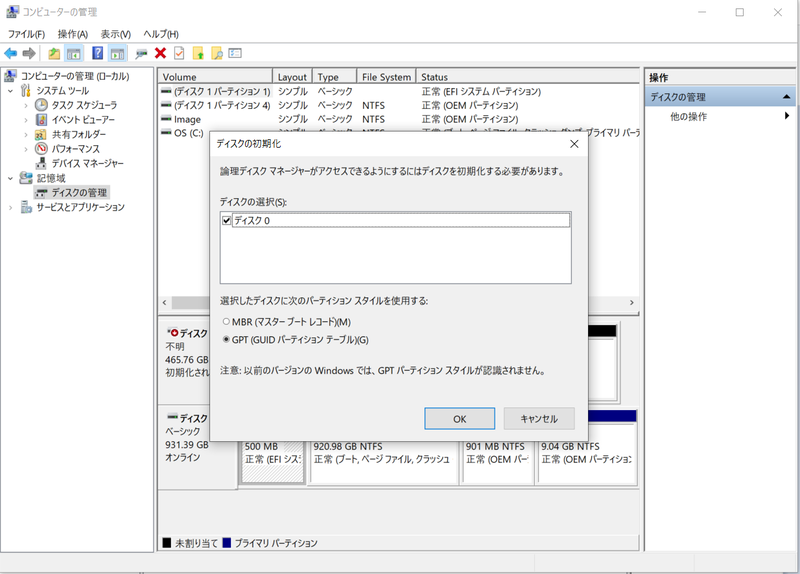
Task: Select the Performance monitor icon in tree
Action: [41, 148]
